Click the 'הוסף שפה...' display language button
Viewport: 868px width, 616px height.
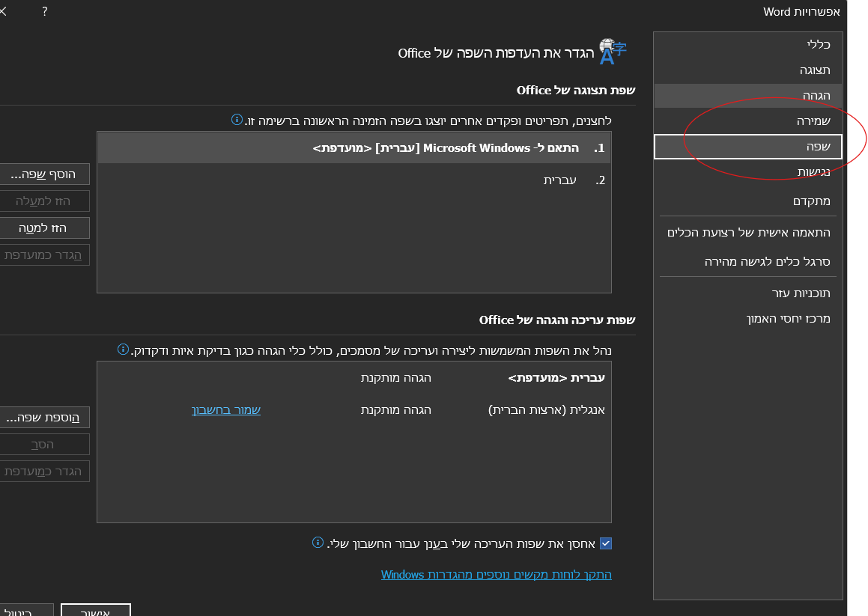[45, 174]
